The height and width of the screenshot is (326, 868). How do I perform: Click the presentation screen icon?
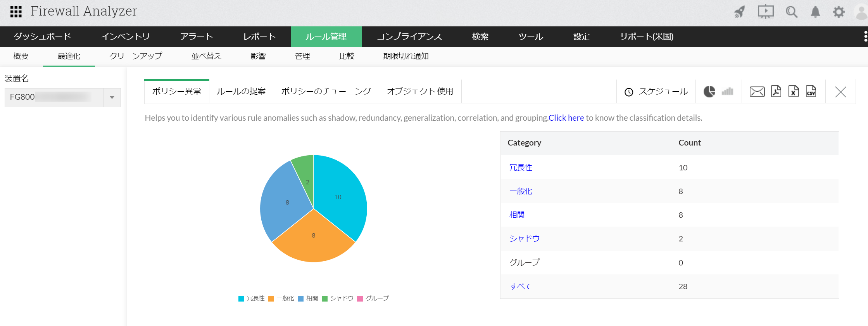tap(765, 12)
